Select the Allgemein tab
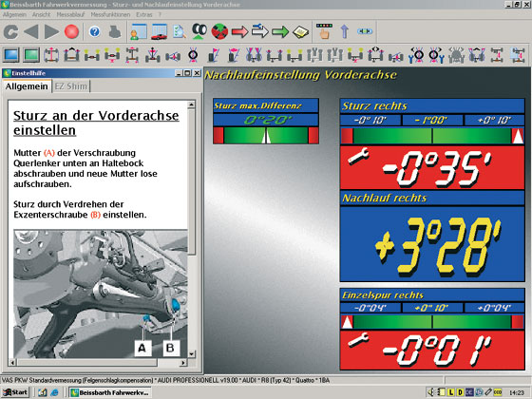This screenshot has height=399, width=532. [27, 86]
